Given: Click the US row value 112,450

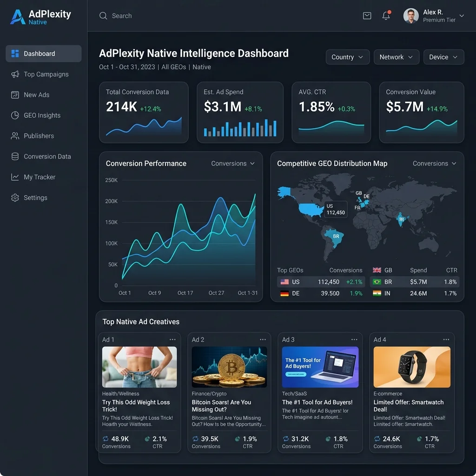Looking at the screenshot, I should point(329,282).
